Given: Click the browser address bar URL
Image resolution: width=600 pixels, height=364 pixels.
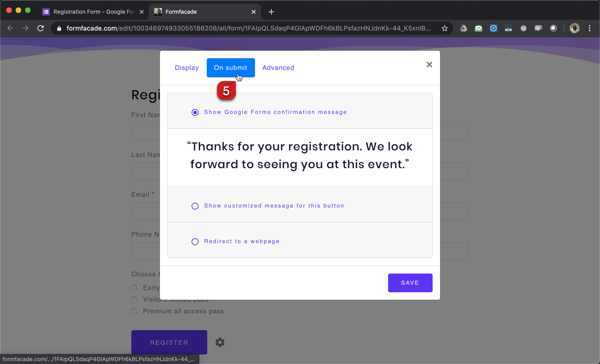Looking at the screenshot, I should 248,29.
